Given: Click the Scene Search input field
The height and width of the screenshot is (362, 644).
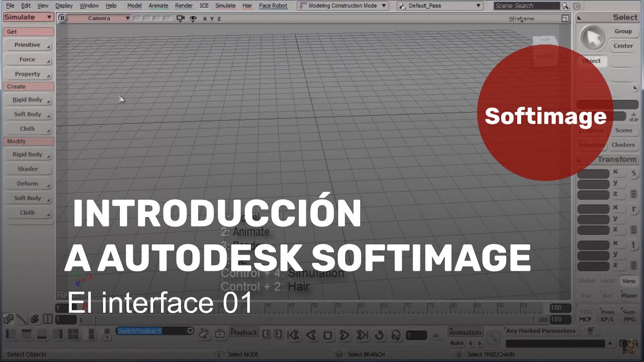Looking at the screenshot, I should pyautogui.click(x=526, y=6).
